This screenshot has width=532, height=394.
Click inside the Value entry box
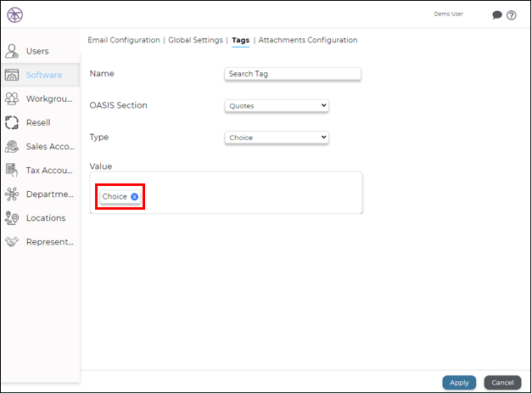[226, 193]
